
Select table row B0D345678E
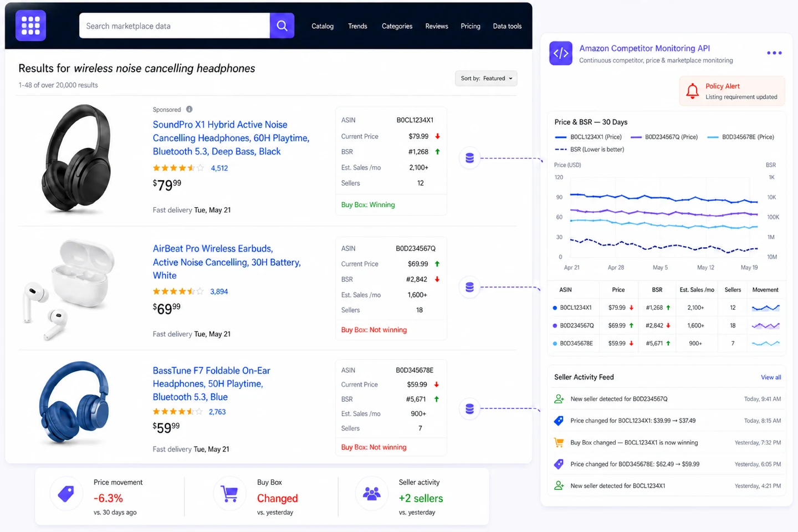coord(667,344)
